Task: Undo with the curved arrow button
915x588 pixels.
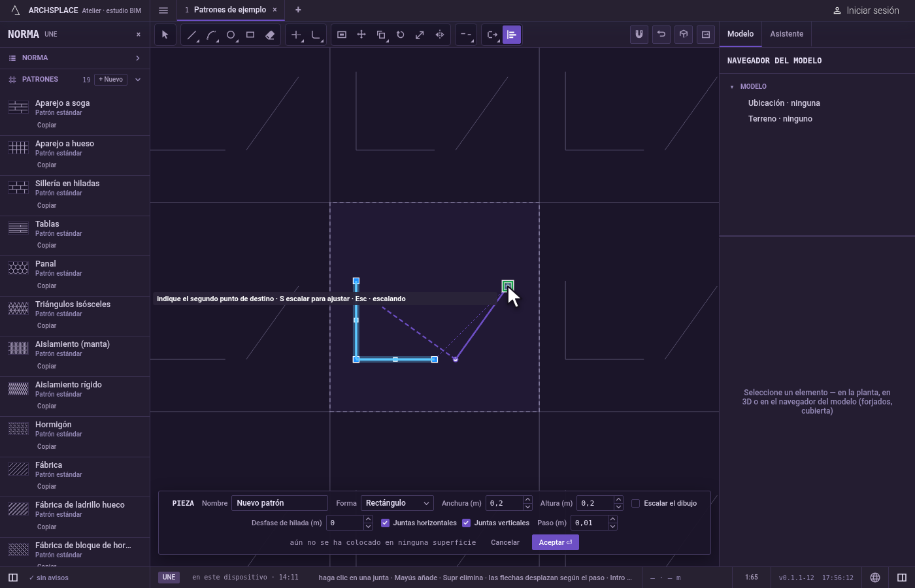Action: pos(661,35)
